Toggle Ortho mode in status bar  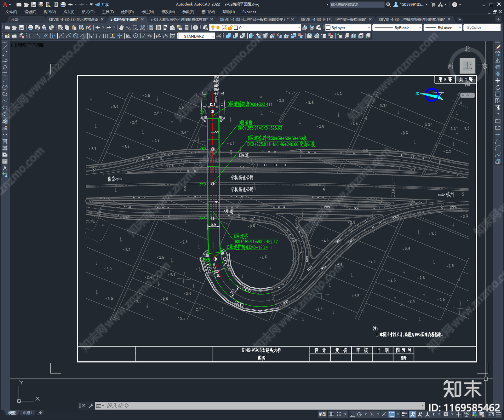[x=352, y=414]
